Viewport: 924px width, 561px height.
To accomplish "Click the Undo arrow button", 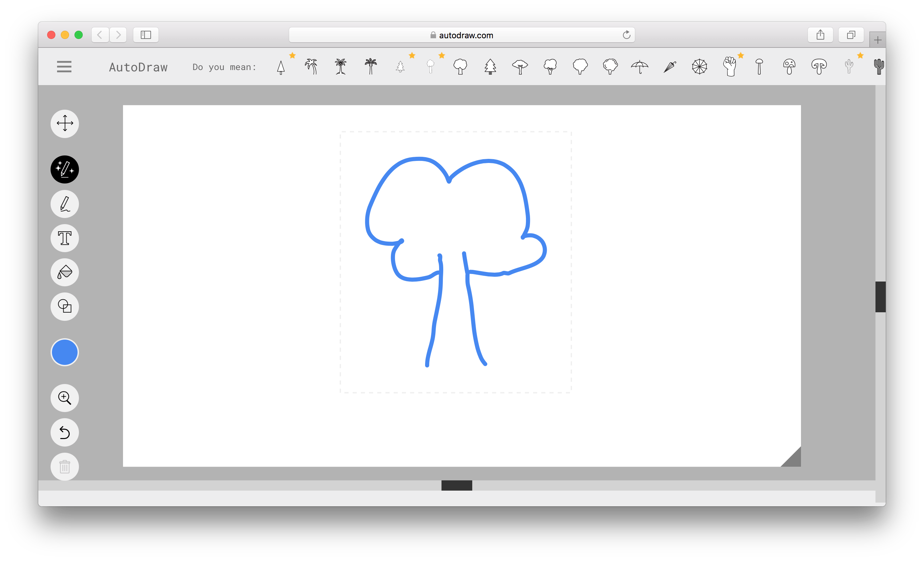I will [x=65, y=433].
